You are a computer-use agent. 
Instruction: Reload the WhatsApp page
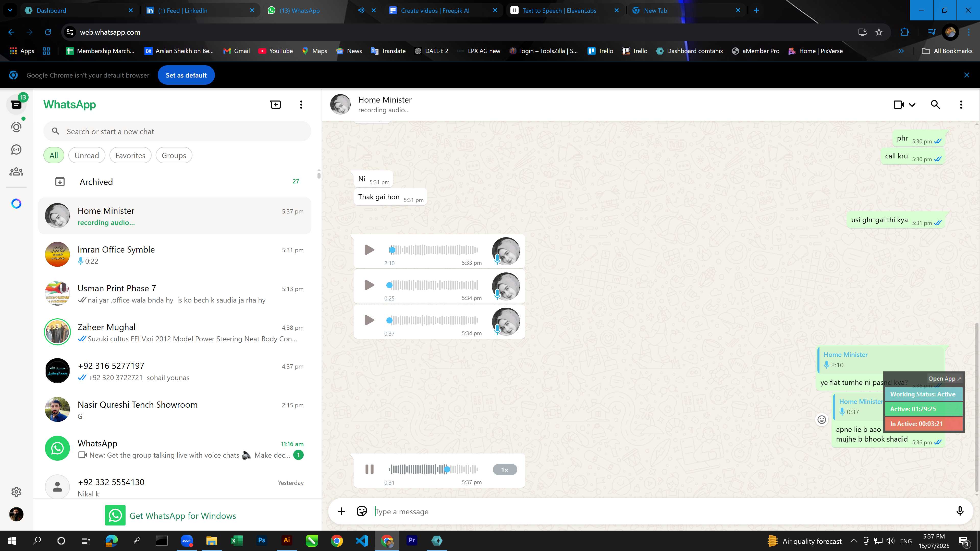tap(48, 32)
